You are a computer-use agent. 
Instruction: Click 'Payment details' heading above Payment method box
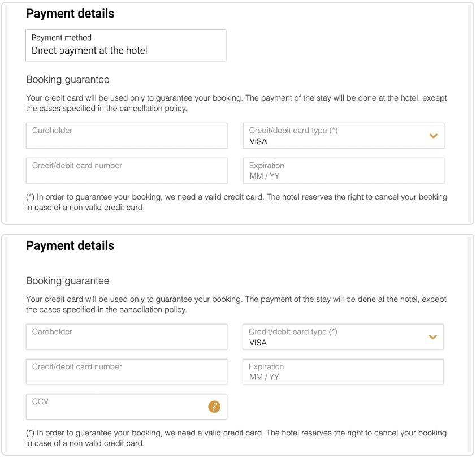70,14
